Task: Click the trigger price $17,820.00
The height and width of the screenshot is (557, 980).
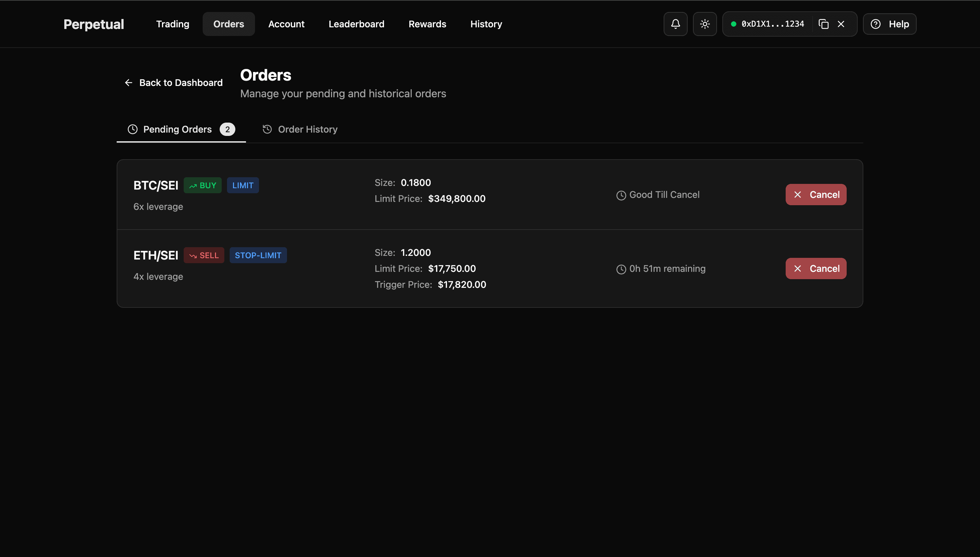Action: (x=462, y=284)
